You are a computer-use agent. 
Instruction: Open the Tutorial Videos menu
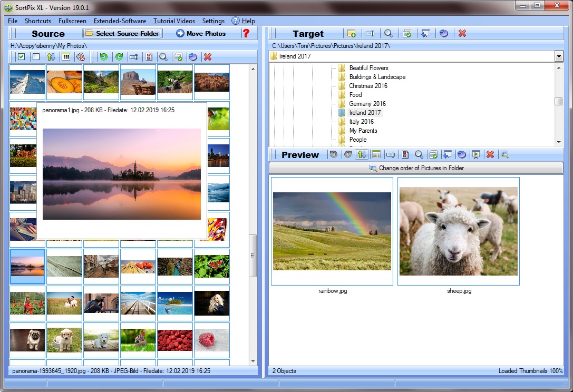pos(174,21)
